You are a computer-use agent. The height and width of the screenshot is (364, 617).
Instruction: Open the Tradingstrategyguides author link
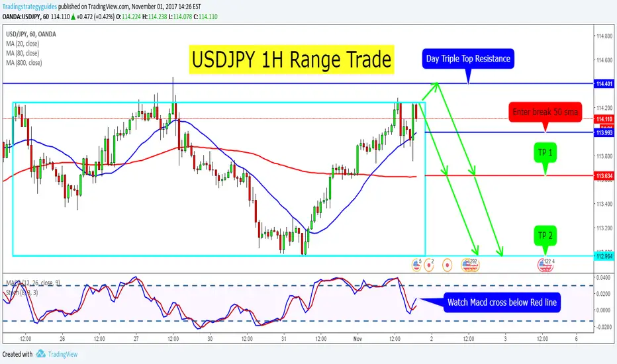point(30,7)
